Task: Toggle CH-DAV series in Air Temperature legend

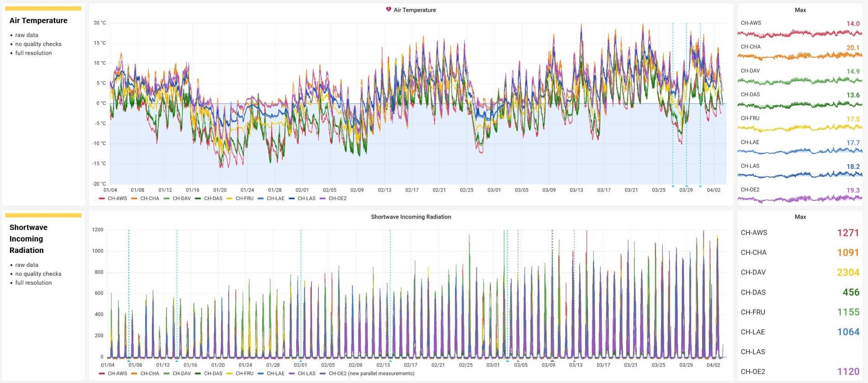Action: pyautogui.click(x=182, y=198)
